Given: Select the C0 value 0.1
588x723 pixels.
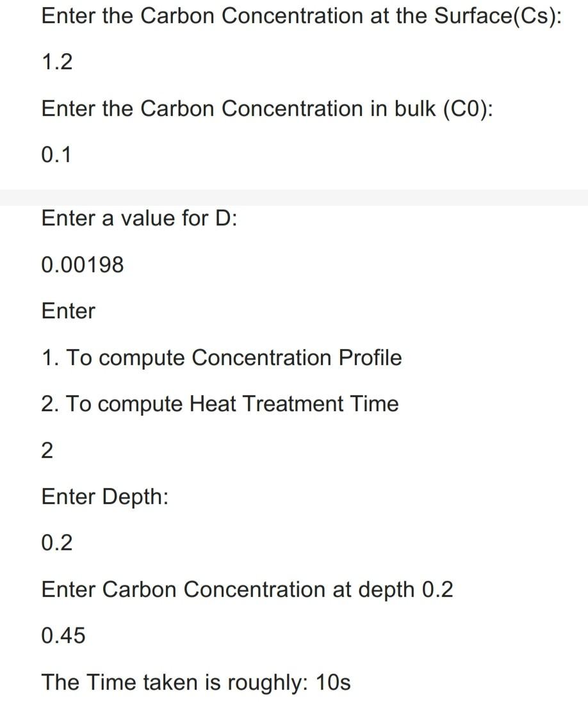Looking at the screenshot, I should point(56,154).
